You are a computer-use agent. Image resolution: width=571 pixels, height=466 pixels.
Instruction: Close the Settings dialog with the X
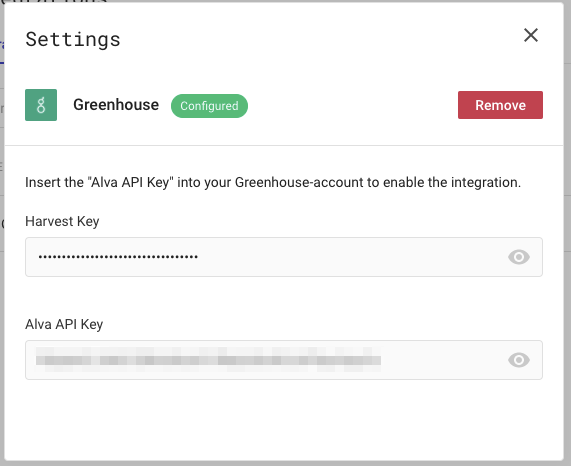coord(531,35)
